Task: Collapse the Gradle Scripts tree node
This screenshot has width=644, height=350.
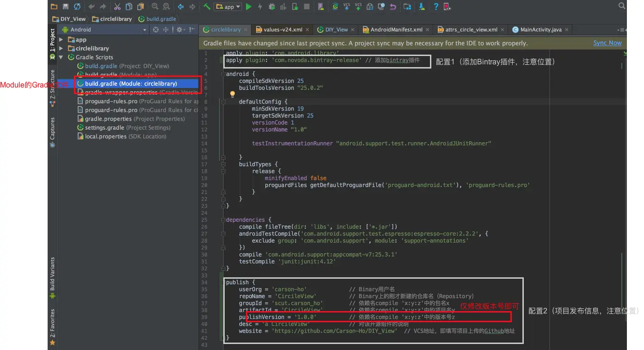Action: point(61,57)
